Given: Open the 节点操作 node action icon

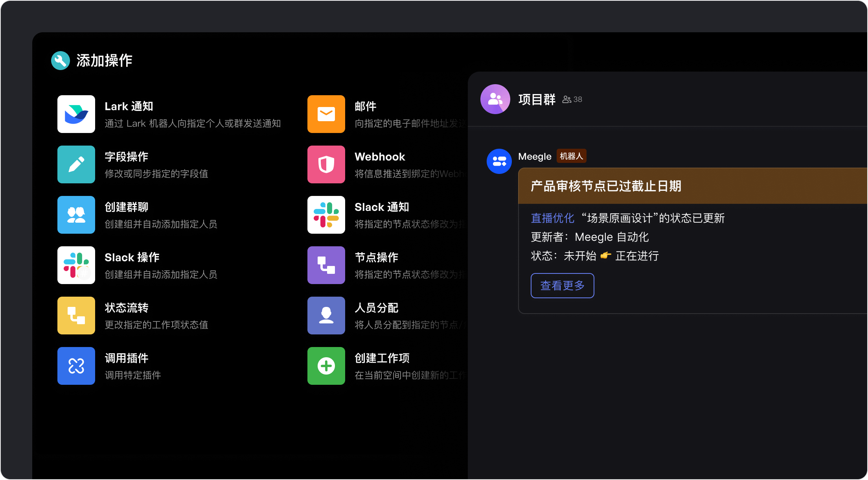Looking at the screenshot, I should click(x=326, y=265).
